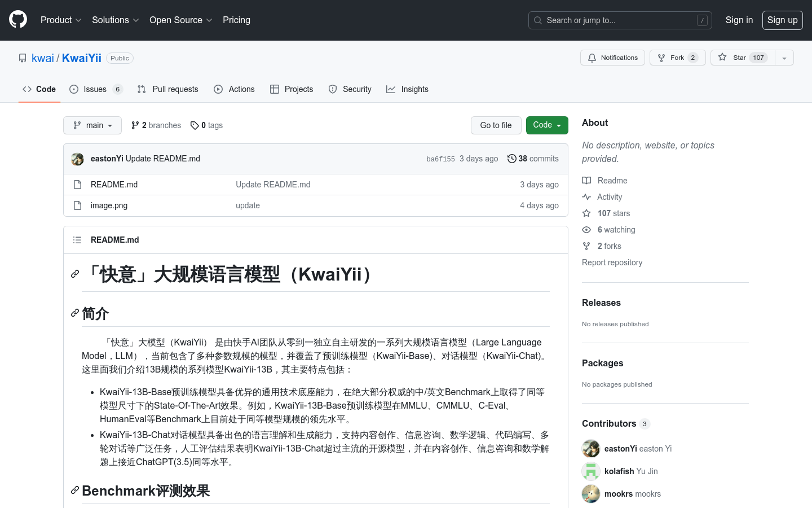This screenshot has height=508, width=812.
Task: Expand the Product menu
Action: 61,20
